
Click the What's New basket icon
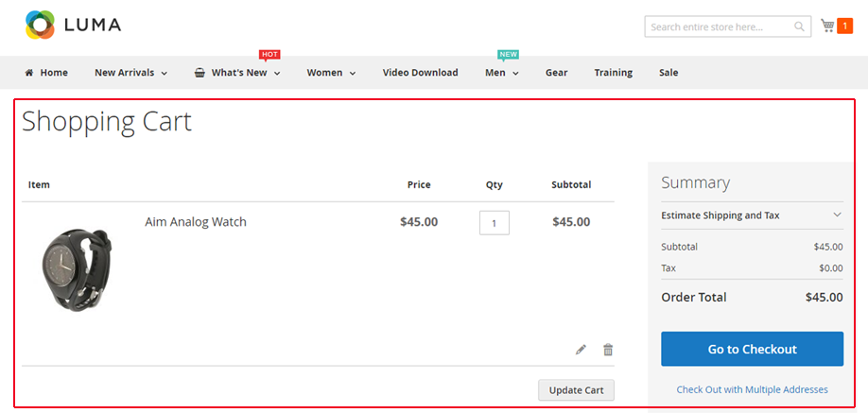tap(200, 73)
